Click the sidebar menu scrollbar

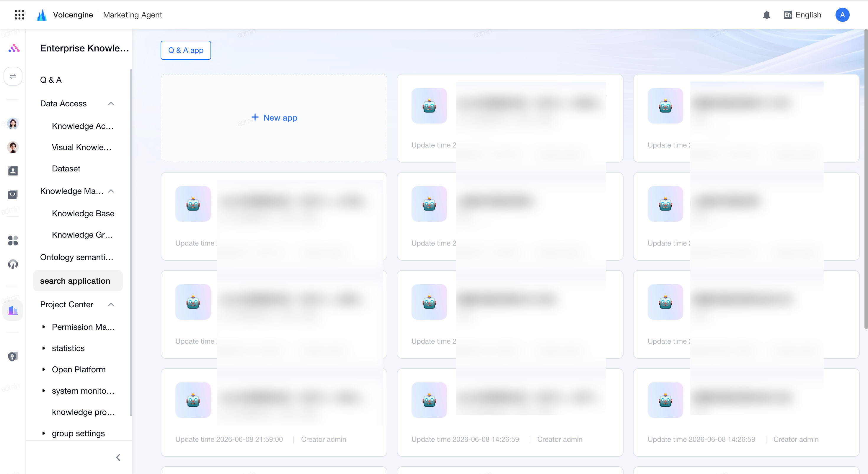[131, 243]
